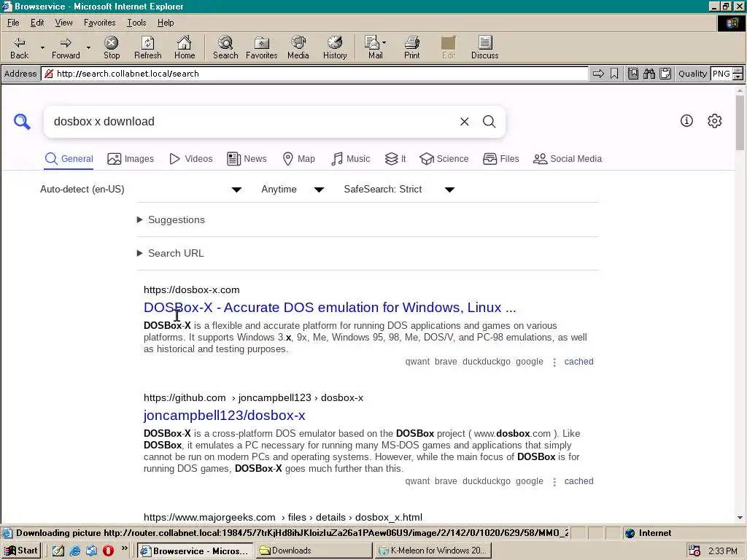The image size is (747, 560).
Task: Print the current page
Action: (x=412, y=47)
